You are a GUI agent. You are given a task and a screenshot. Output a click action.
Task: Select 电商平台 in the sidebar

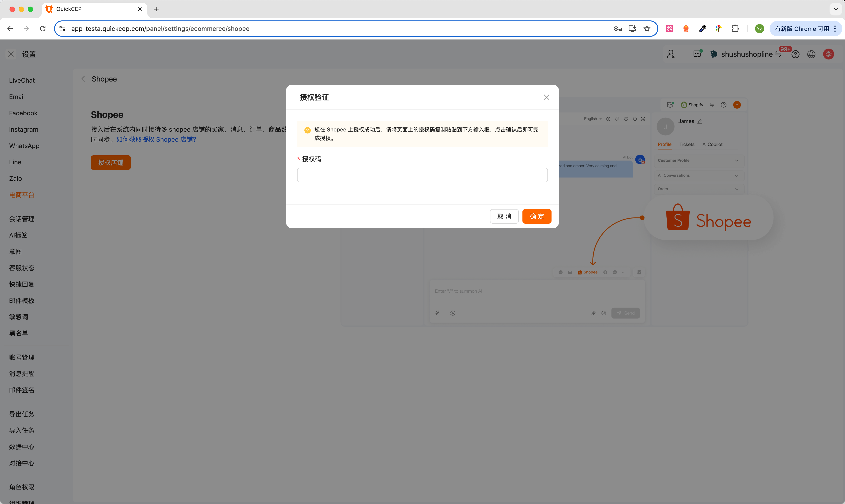click(21, 195)
